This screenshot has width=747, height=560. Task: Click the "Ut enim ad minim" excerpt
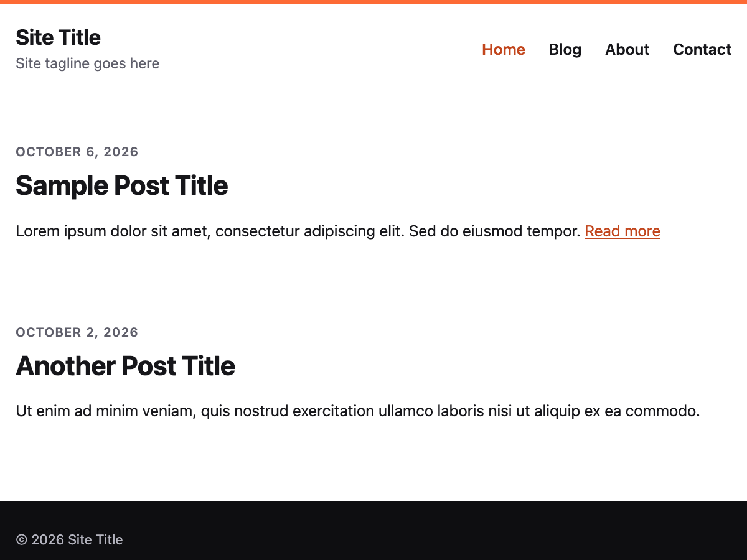tap(358, 411)
